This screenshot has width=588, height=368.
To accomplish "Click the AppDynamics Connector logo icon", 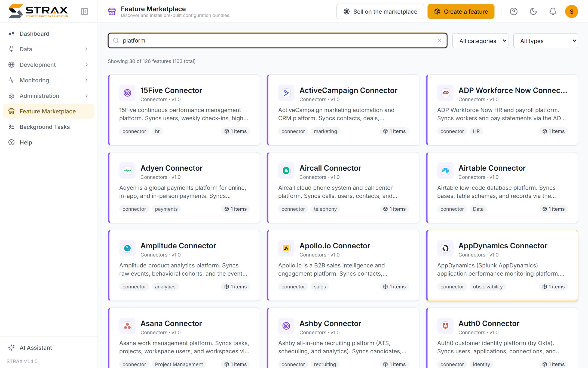I will (445, 248).
